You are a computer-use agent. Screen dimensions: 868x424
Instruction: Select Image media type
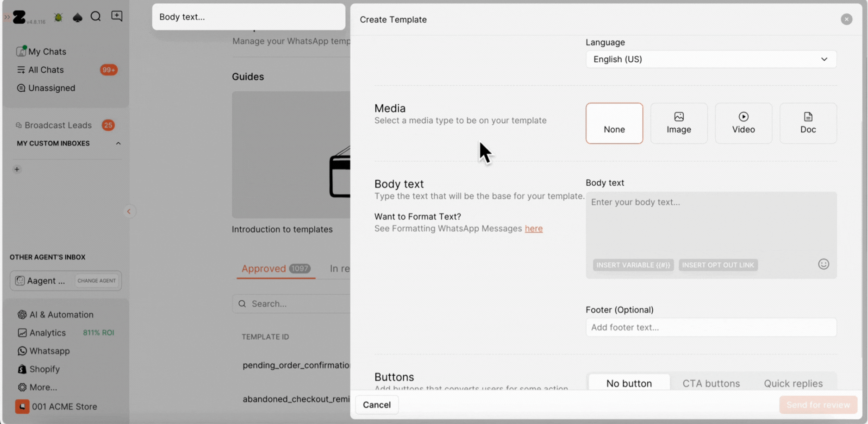coord(679,123)
